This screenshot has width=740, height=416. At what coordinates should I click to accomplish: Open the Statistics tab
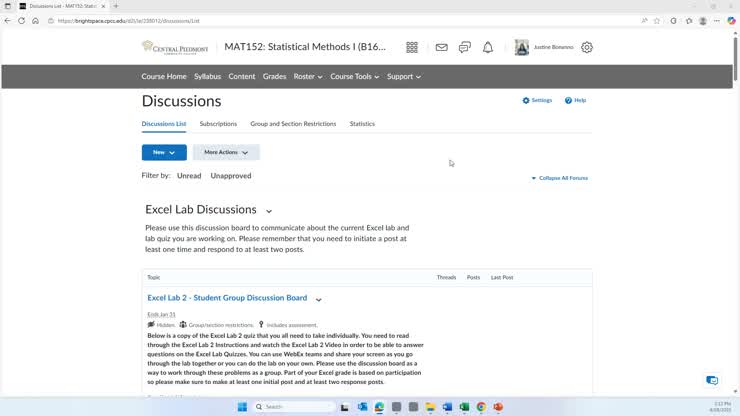click(x=362, y=124)
